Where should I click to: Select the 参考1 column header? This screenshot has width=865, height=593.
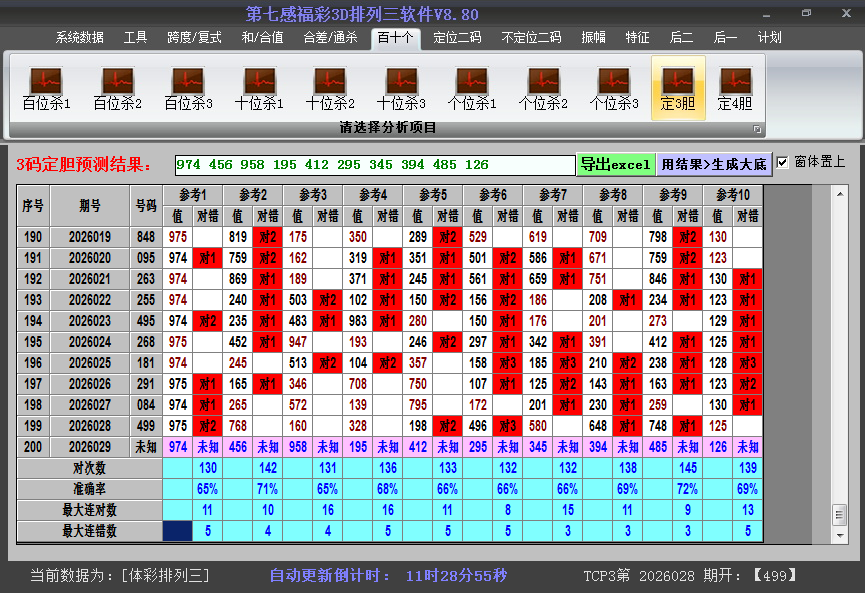(x=193, y=195)
